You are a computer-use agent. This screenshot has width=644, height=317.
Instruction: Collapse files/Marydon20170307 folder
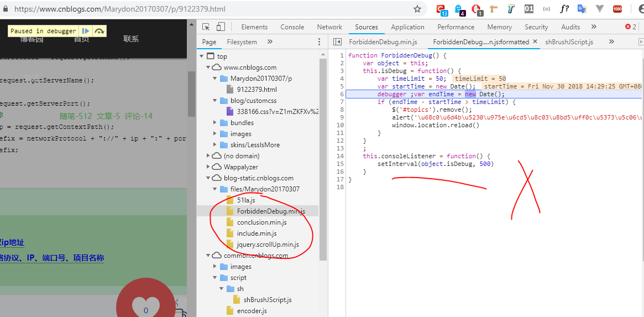(215, 190)
